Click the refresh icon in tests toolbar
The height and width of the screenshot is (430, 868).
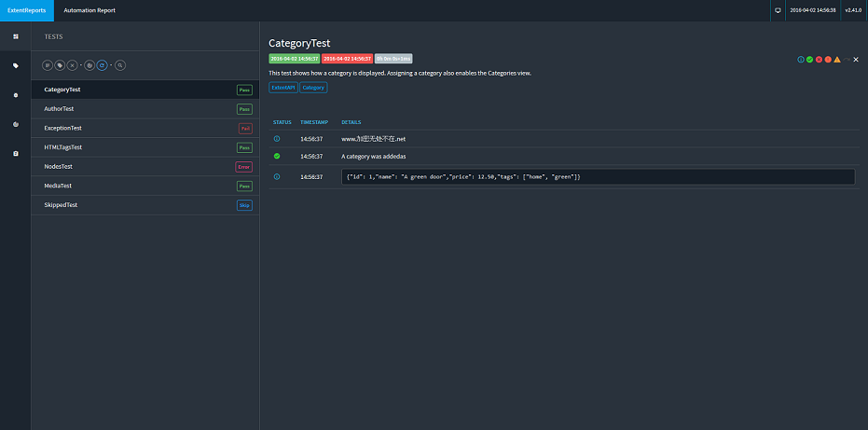point(103,65)
